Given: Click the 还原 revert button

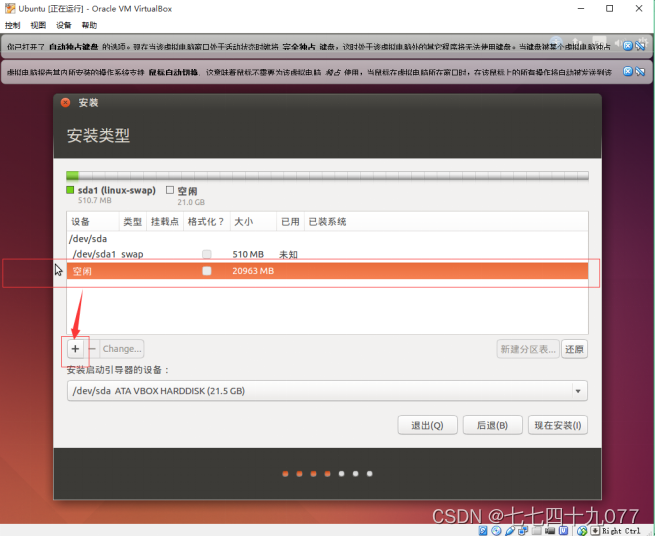Looking at the screenshot, I should pyautogui.click(x=574, y=349).
